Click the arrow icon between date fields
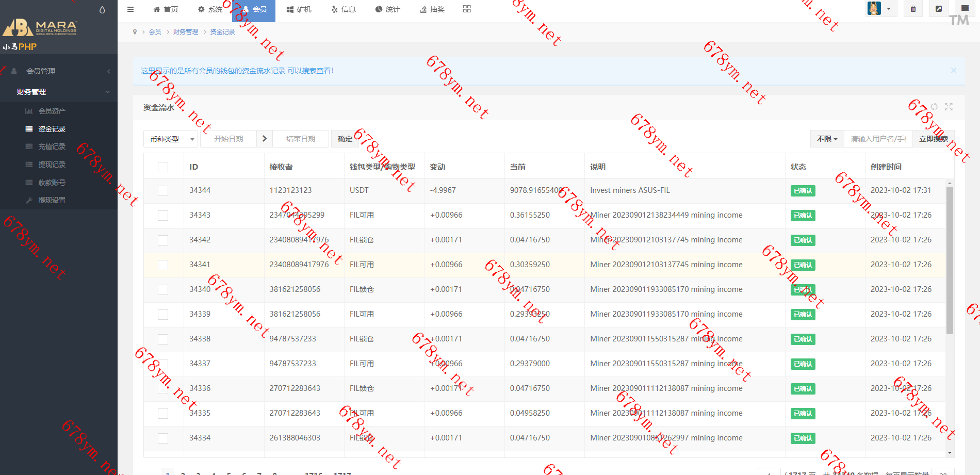Viewport: 980px width, 475px height. coord(265,139)
